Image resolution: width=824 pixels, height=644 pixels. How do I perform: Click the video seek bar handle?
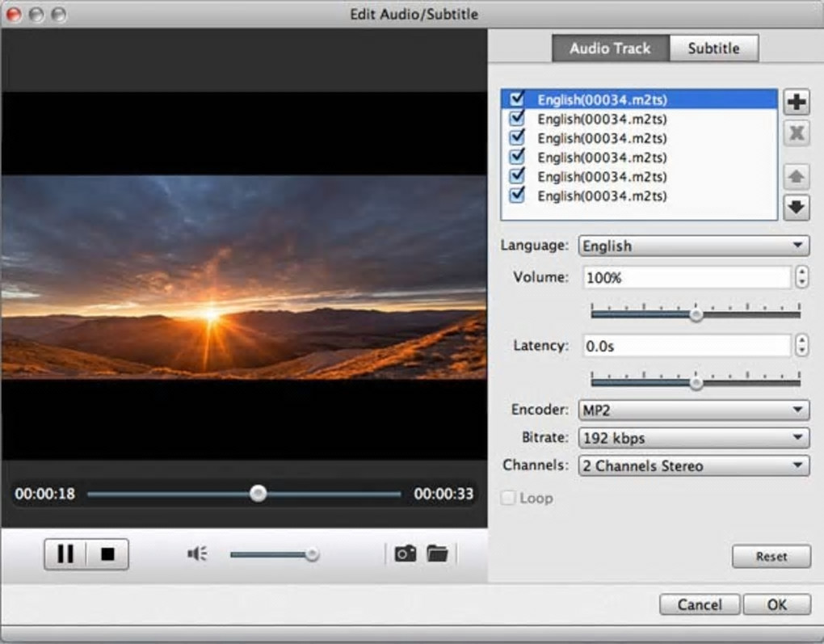pyautogui.click(x=258, y=493)
